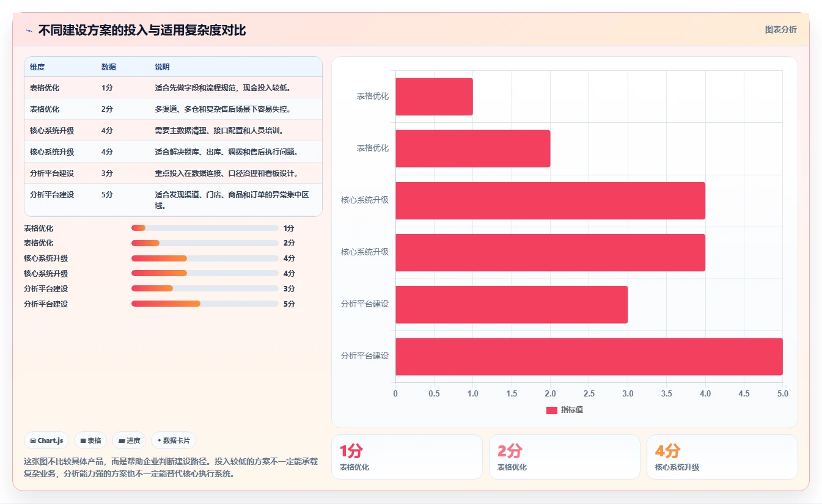Click the 3分 value in the table
This screenshot has width=822, height=504.
pyautogui.click(x=107, y=173)
